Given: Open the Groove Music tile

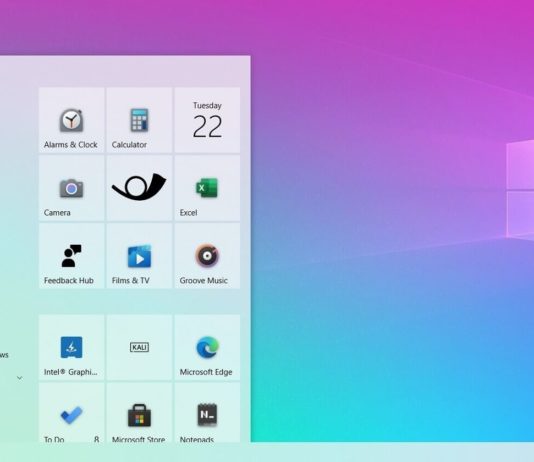Looking at the screenshot, I should (x=207, y=256).
